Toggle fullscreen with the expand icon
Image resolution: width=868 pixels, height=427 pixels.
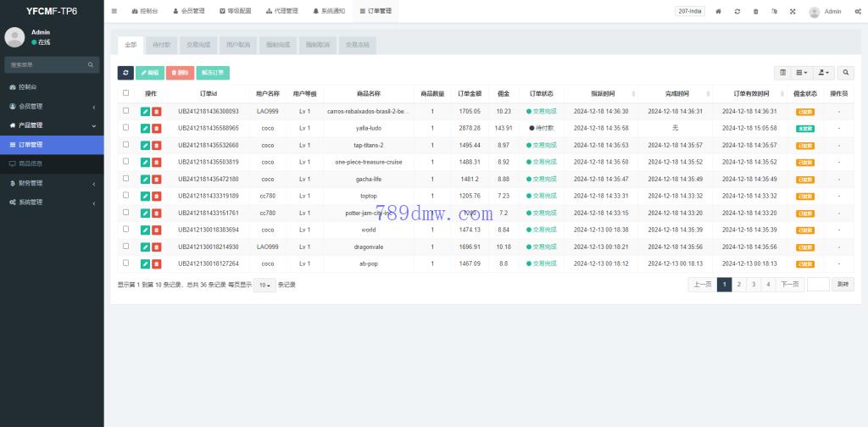tap(793, 12)
